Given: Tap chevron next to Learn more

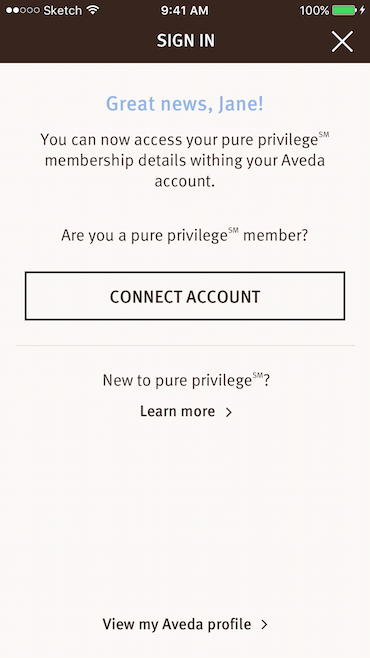Looking at the screenshot, I should pos(229,412).
